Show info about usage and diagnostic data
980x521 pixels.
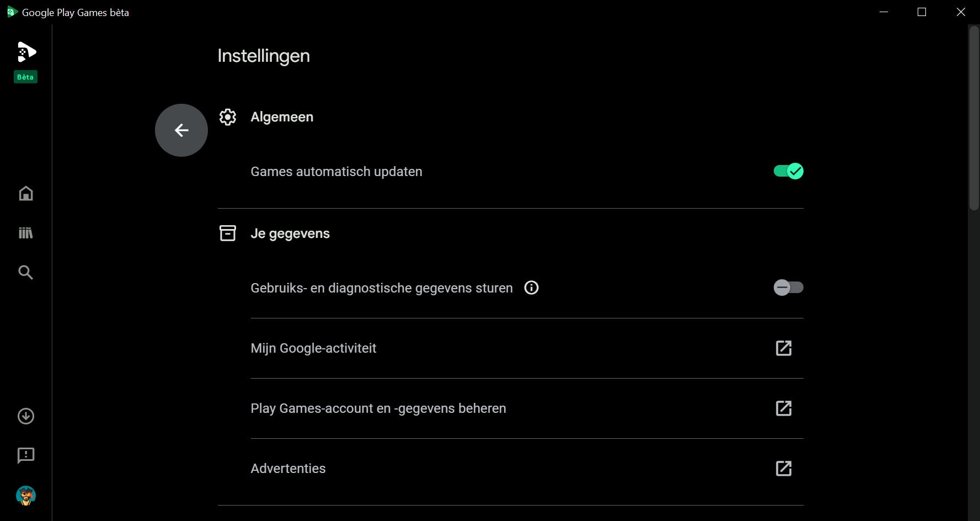coord(531,288)
